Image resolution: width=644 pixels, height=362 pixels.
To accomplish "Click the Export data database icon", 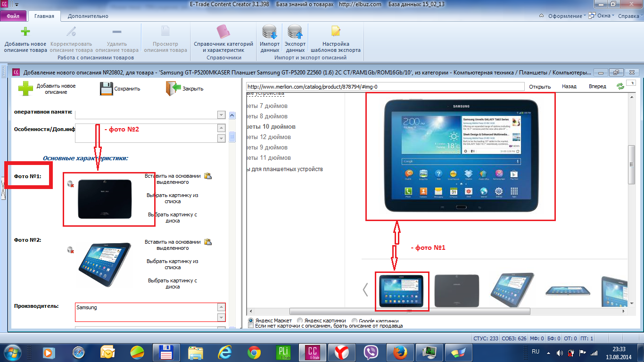I will [x=295, y=32].
